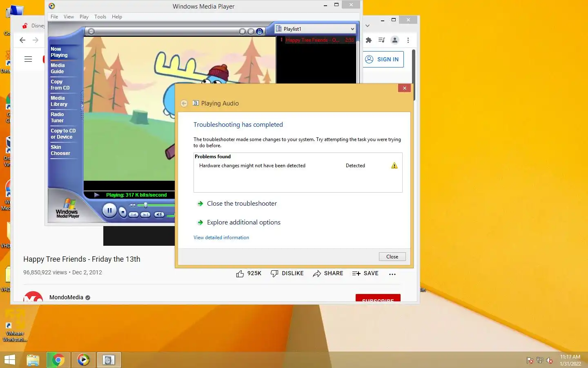The width and height of the screenshot is (588, 368).
Task: Open the Now Playing section
Action: click(63, 52)
